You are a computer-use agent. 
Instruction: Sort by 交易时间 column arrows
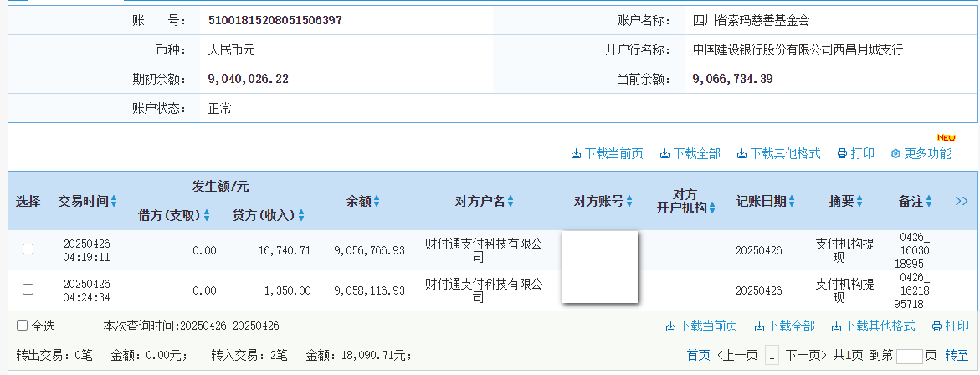[114, 202]
